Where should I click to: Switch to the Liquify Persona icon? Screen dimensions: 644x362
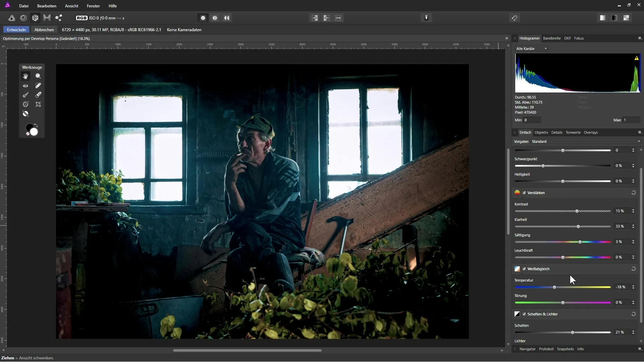(x=23, y=18)
